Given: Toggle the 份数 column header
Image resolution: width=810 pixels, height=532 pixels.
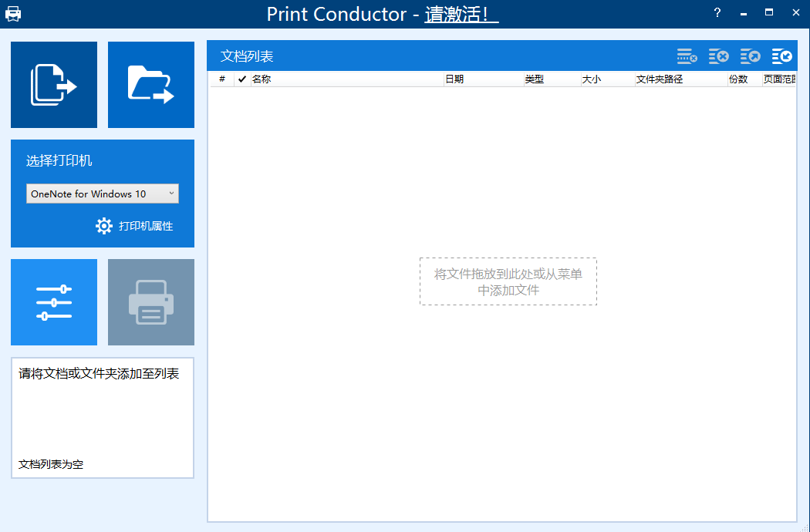Looking at the screenshot, I should (x=737, y=79).
